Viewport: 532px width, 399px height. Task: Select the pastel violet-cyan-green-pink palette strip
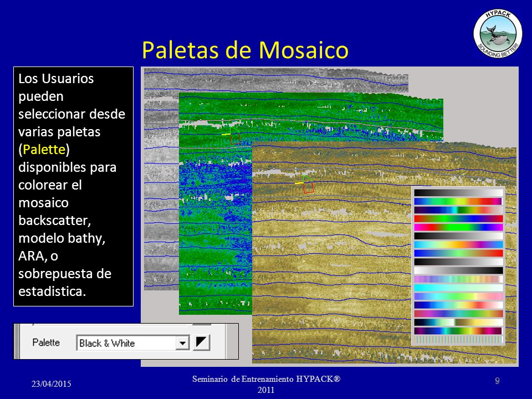[x=458, y=296]
